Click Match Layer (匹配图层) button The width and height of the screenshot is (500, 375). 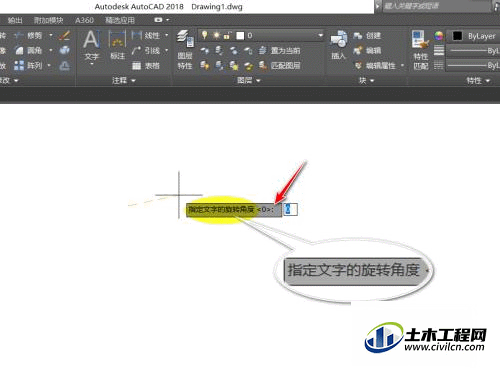(279, 65)
